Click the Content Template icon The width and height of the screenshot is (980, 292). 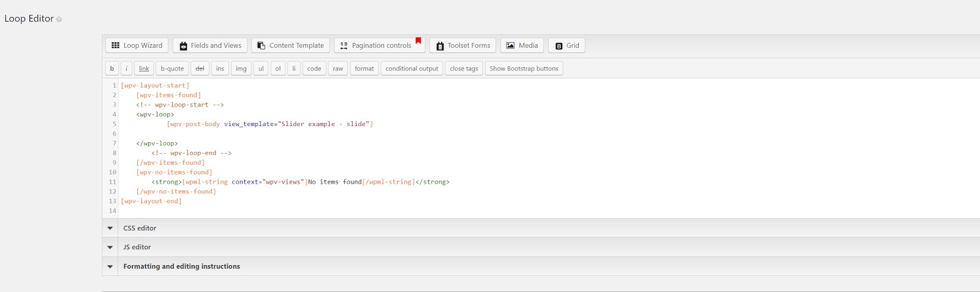pyautogui.click(x=262, y=45)
